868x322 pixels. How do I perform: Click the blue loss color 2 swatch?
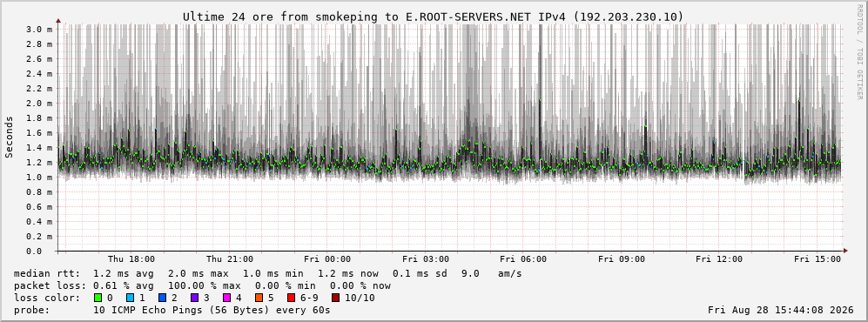coord(162,298)
